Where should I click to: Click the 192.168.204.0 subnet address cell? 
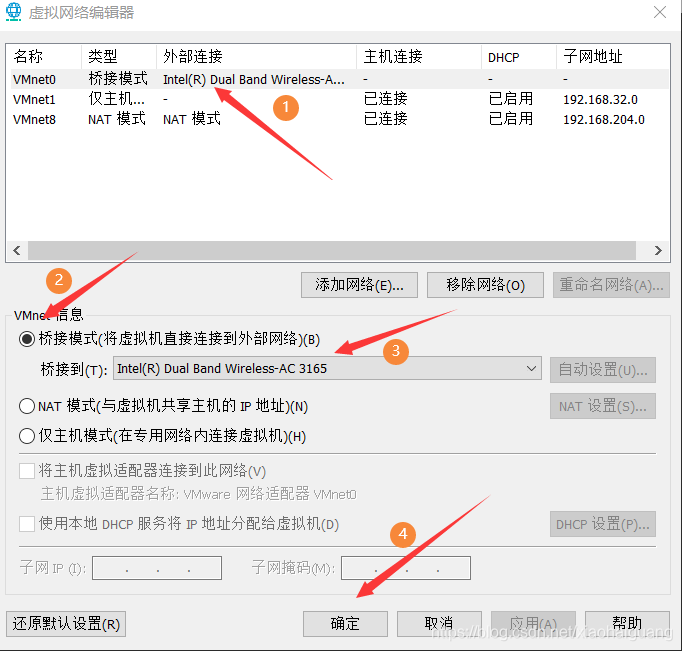(x=604, y=119)
